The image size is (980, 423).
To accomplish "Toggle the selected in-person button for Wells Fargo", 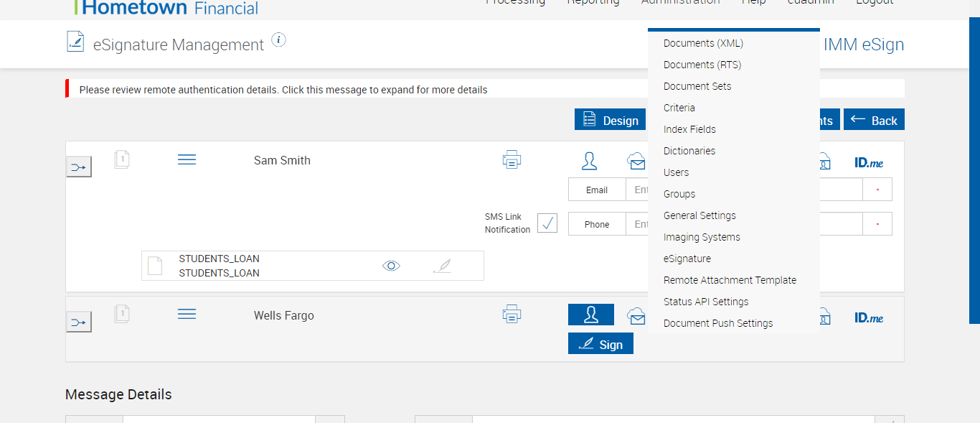I will click(590, 315).
